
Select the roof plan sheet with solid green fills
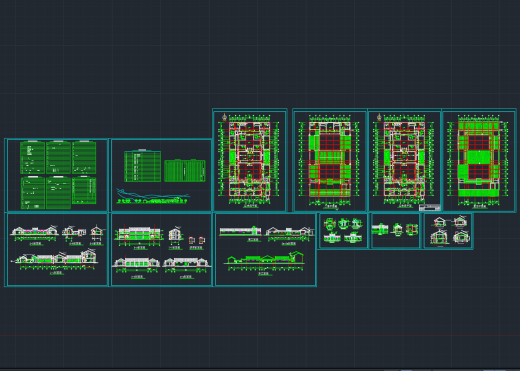[479, 161]
